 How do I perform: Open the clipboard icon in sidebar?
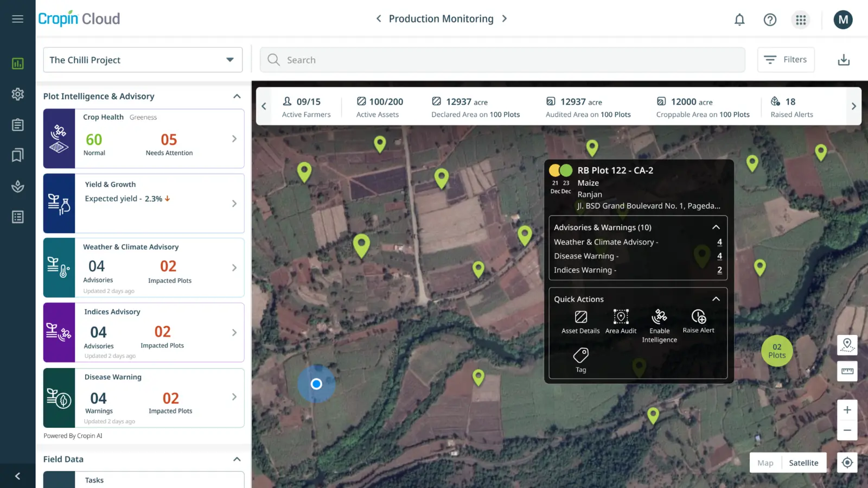click(x=18, y=125)
